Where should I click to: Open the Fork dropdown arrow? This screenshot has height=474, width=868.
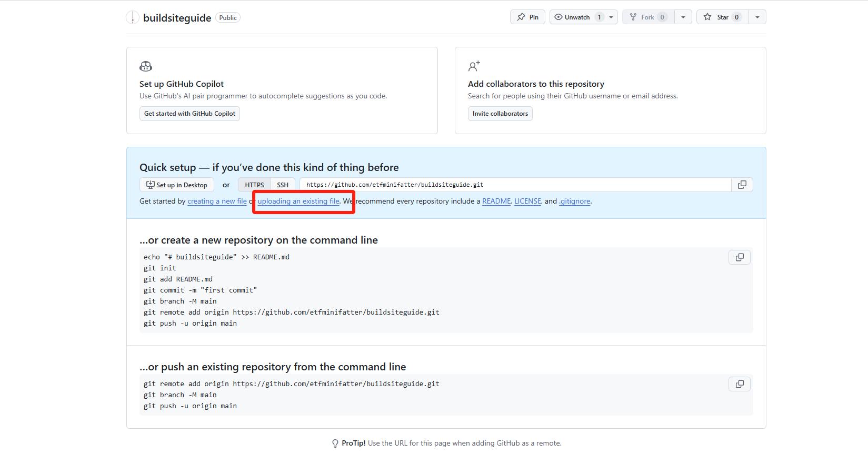(683, 17)
